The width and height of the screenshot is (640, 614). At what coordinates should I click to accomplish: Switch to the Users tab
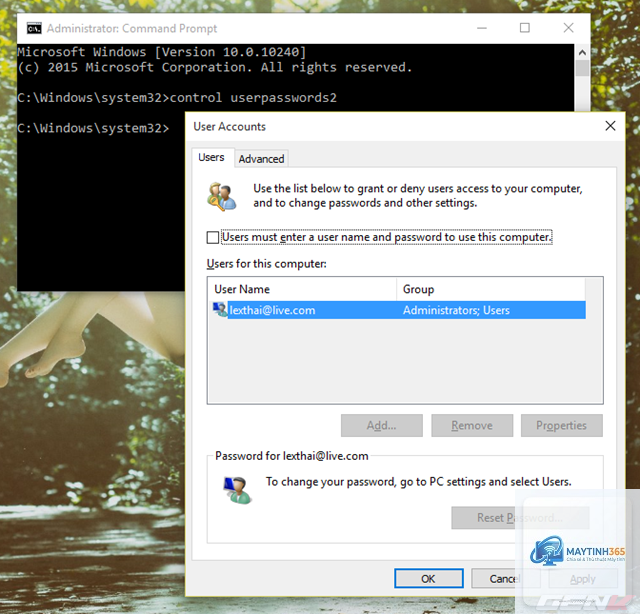pyautogui.click(x=211, y=158)
